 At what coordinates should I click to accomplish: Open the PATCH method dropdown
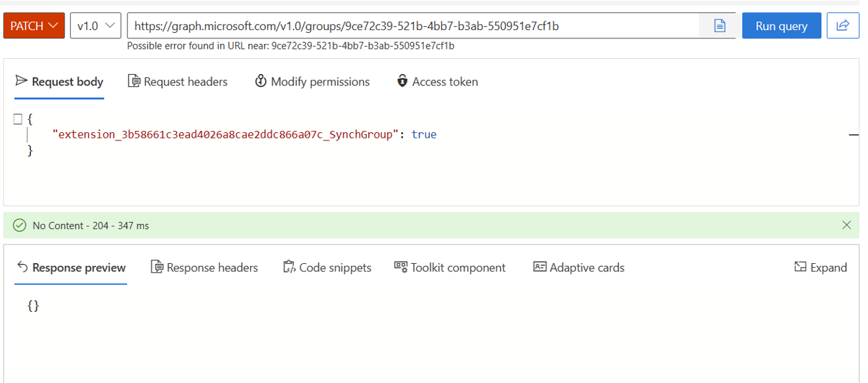(x=34, y=26)
